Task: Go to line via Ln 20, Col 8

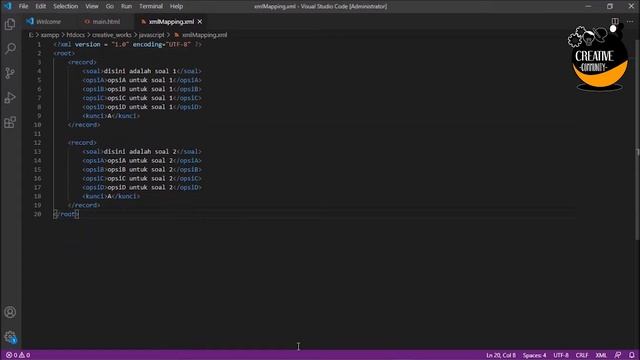Action: [501, 355]
